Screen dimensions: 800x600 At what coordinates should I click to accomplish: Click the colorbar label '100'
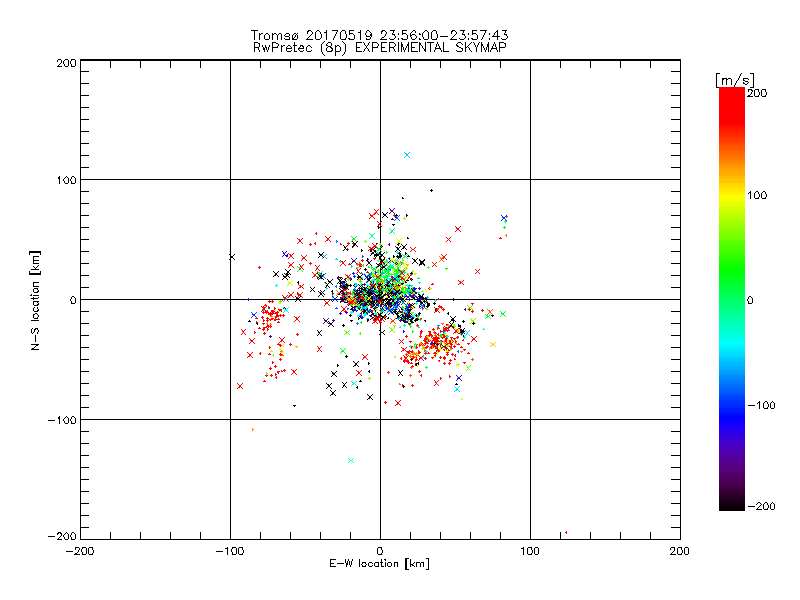(757, 195)
